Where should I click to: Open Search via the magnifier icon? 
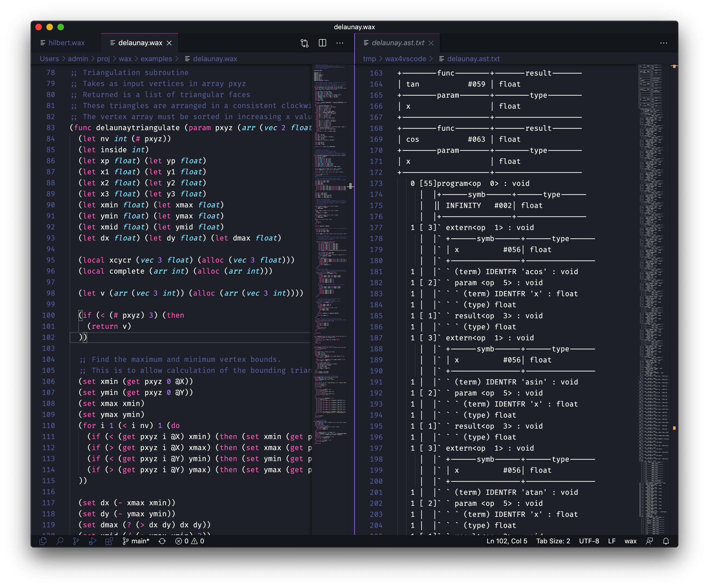point(60,541)
